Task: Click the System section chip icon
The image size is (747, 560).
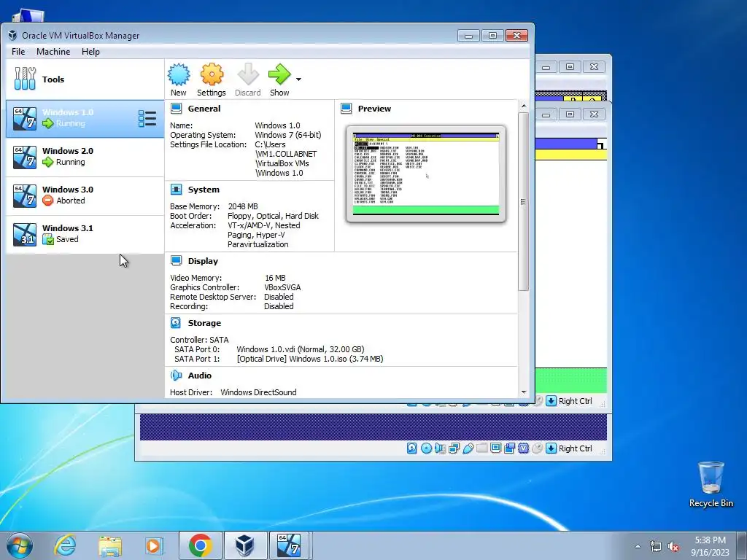Action: (x=177, y=190)
